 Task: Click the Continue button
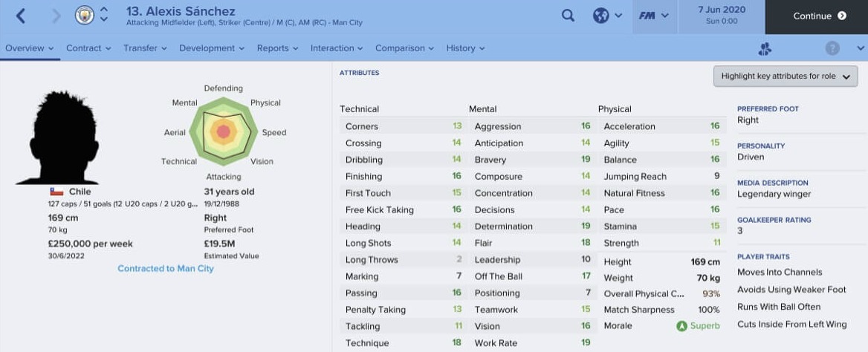(x=817, y=16)
